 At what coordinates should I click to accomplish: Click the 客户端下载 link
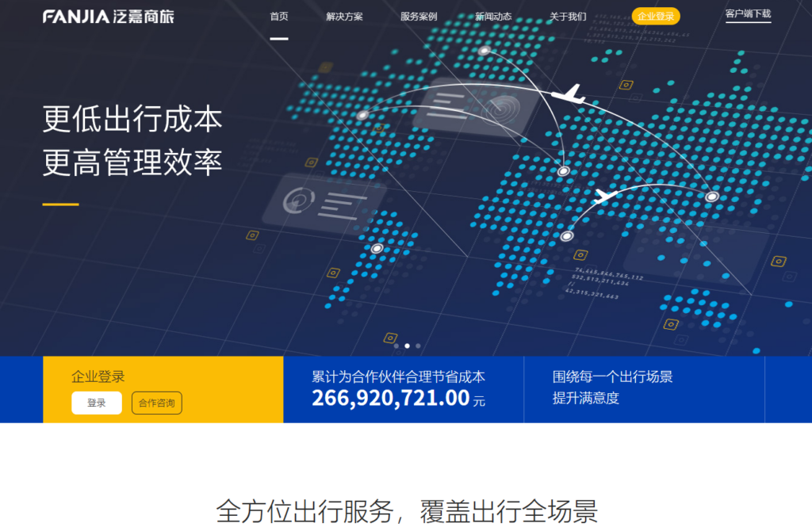tap(748, 16)
